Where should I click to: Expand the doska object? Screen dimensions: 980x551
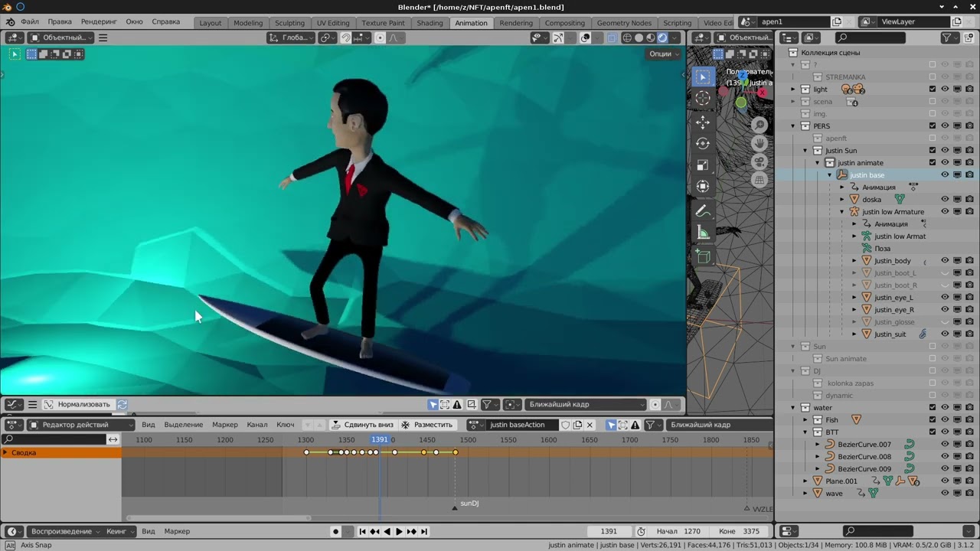[842, 200]
